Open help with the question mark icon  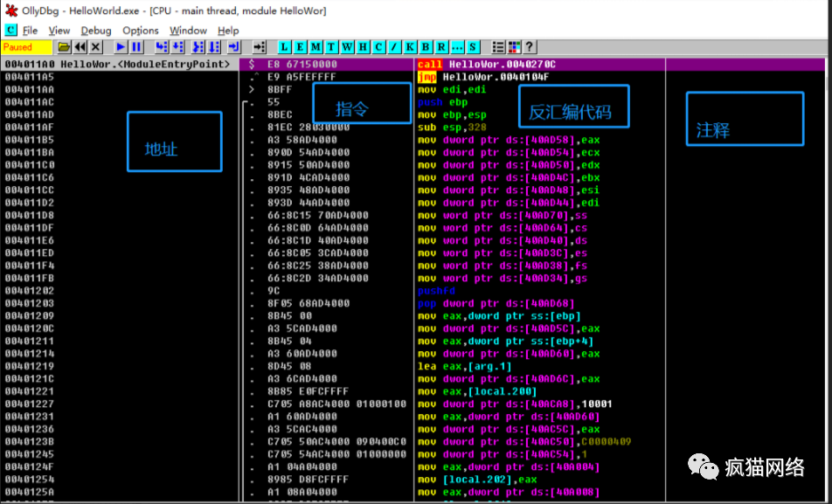(529, 47)
